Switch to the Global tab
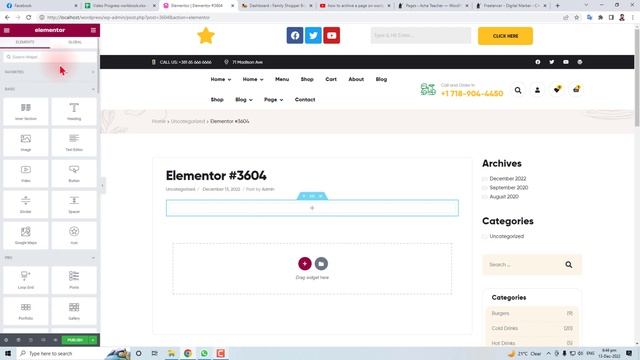Viewport: 640px width, 360px height. [75, 42]
